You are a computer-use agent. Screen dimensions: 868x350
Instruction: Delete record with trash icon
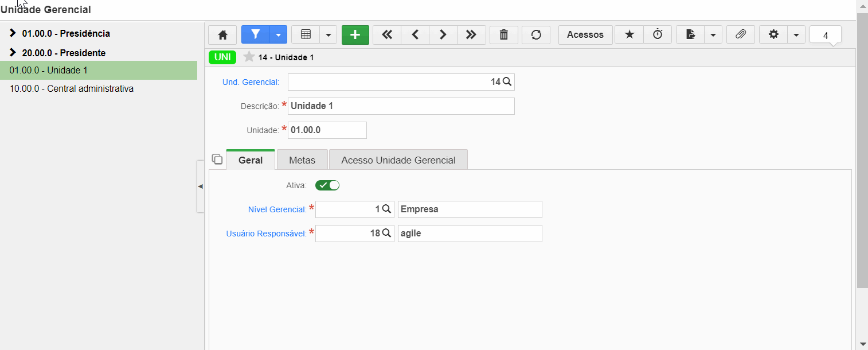(x=504, y=35)
